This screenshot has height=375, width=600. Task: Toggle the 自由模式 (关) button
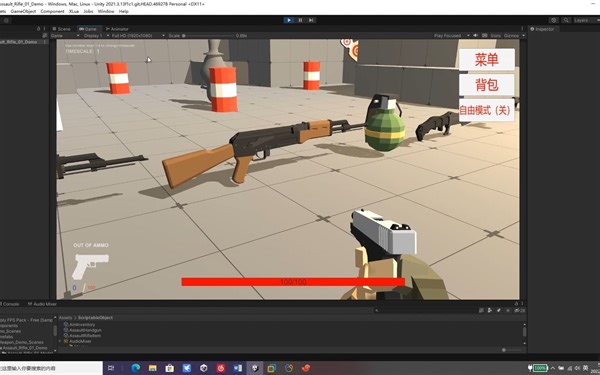coord(486,110)
